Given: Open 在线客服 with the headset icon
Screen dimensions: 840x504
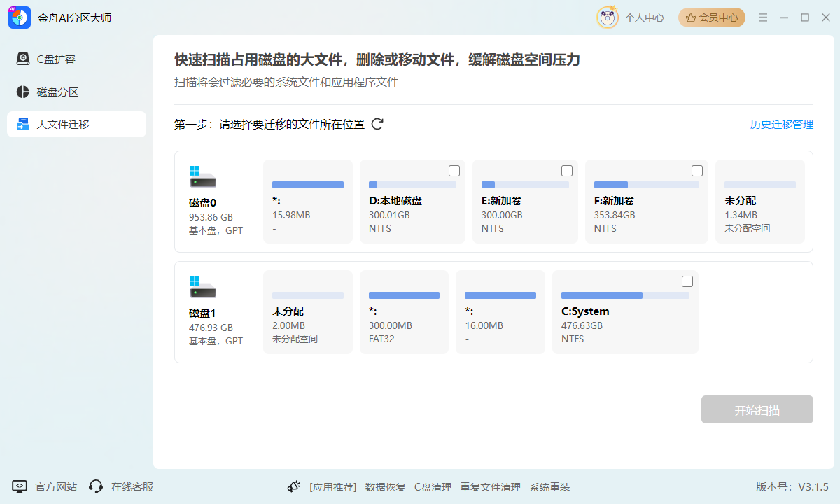Looking at the screenshot, I should coord(95,486).
